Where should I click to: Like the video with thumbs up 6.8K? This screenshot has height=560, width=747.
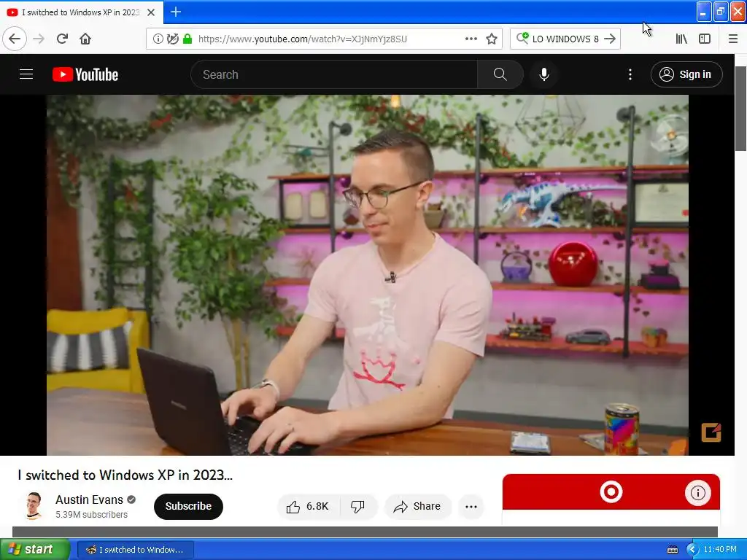[309, 506]
